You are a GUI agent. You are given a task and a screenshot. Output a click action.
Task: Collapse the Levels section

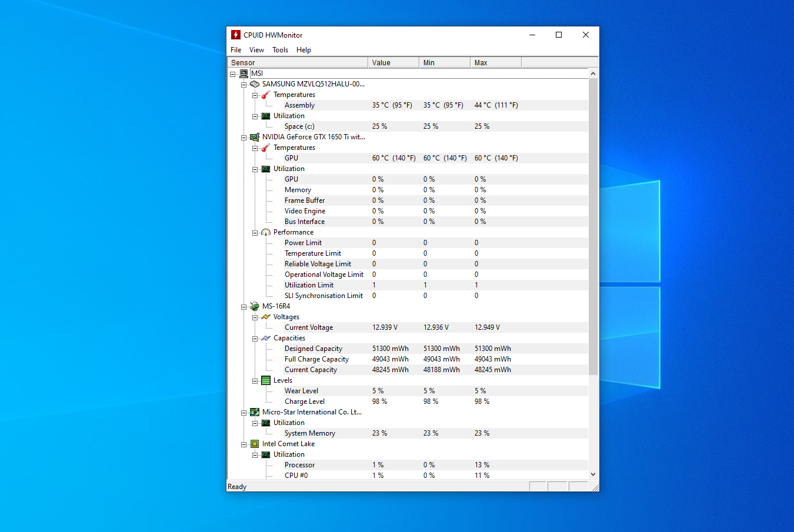tap(255, 381)
